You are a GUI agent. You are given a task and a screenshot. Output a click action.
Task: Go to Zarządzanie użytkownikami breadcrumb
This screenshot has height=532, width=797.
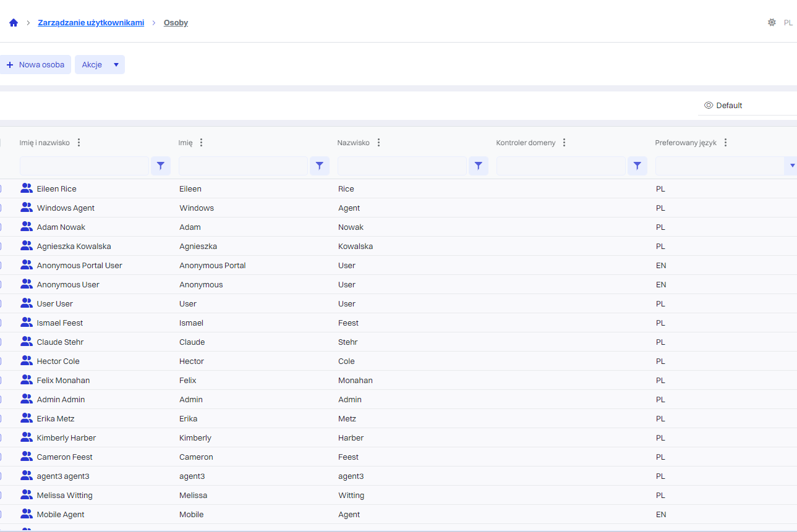coord(91,23)
